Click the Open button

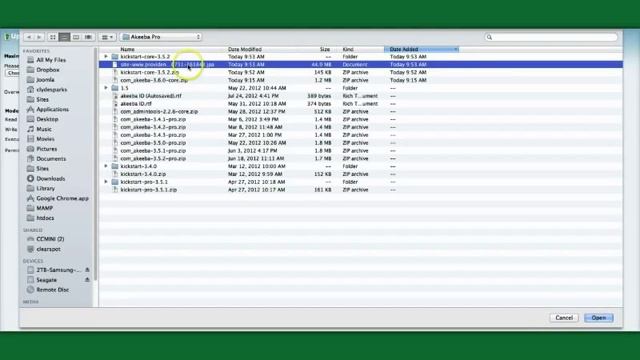pos(599,318)
